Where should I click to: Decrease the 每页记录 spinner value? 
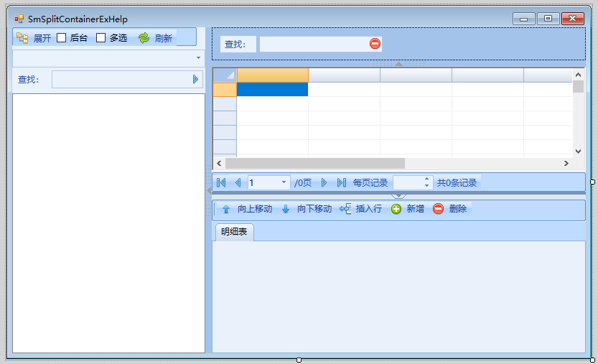[x=426, y=186]
